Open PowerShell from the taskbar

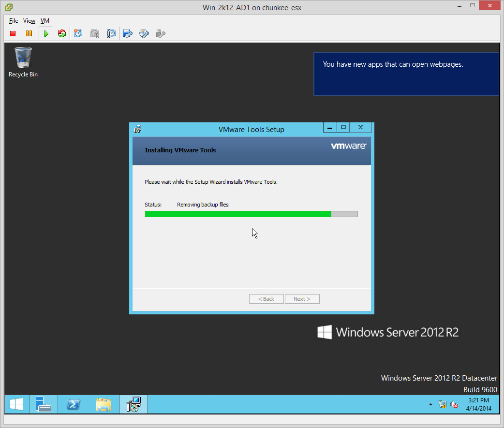tap(74, 404)
